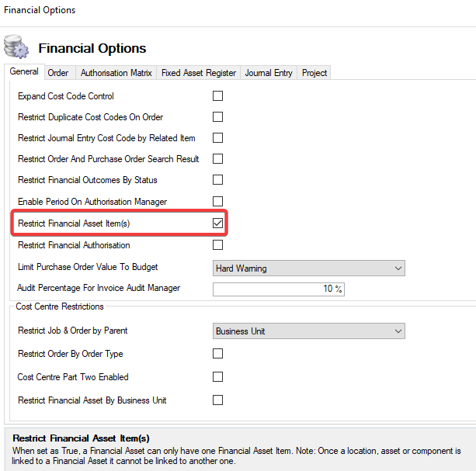
Task: Check Restrict Order And Purchase Order Search
Action: pyautogui.click(x=217, y=159)
